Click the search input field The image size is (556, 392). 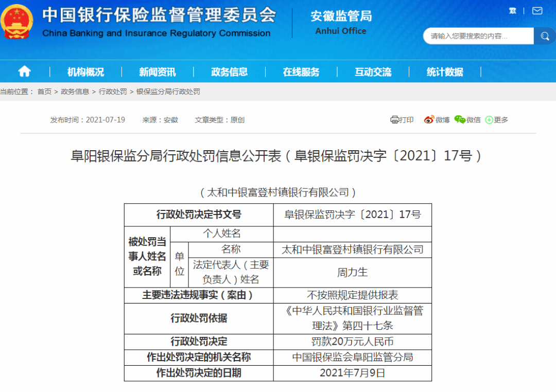pyautogui.click(x=478, y=36)
